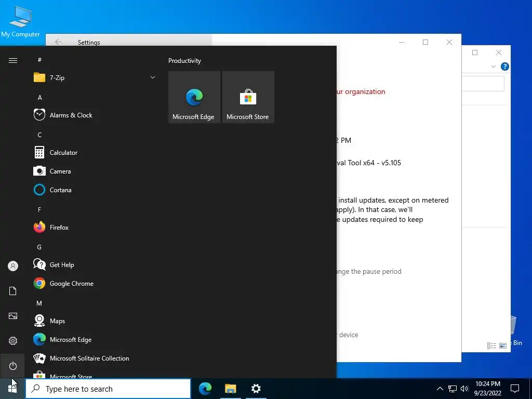Click the search field in the rear window
Viewport: 532px width, 399px height.
pos(483,84)
